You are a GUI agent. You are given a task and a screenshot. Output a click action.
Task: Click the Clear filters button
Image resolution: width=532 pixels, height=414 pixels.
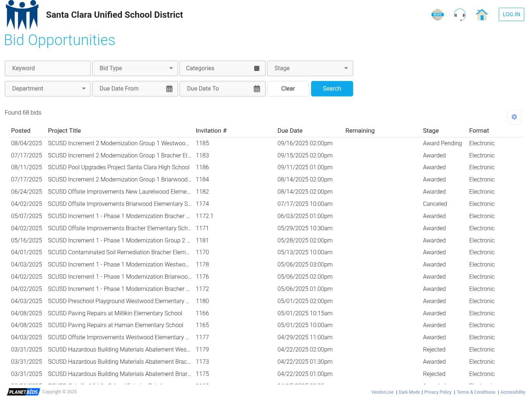tap(288, 89)
